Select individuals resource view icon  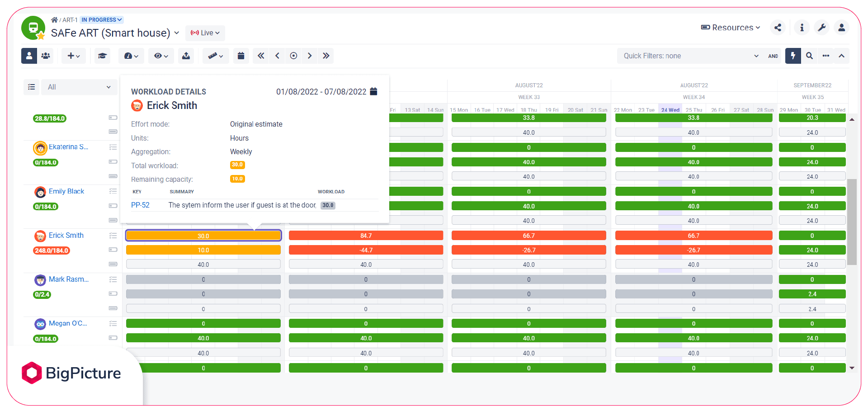(29, 56)
